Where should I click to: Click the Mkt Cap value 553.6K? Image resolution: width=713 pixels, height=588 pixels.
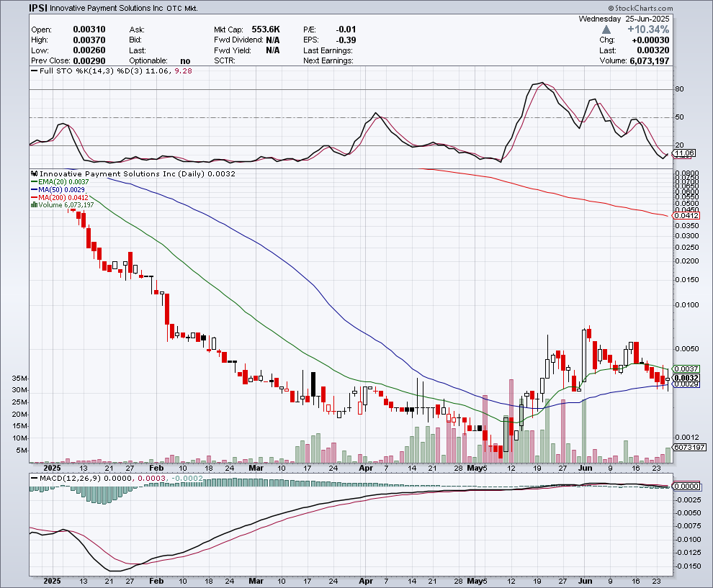[266, 30]
